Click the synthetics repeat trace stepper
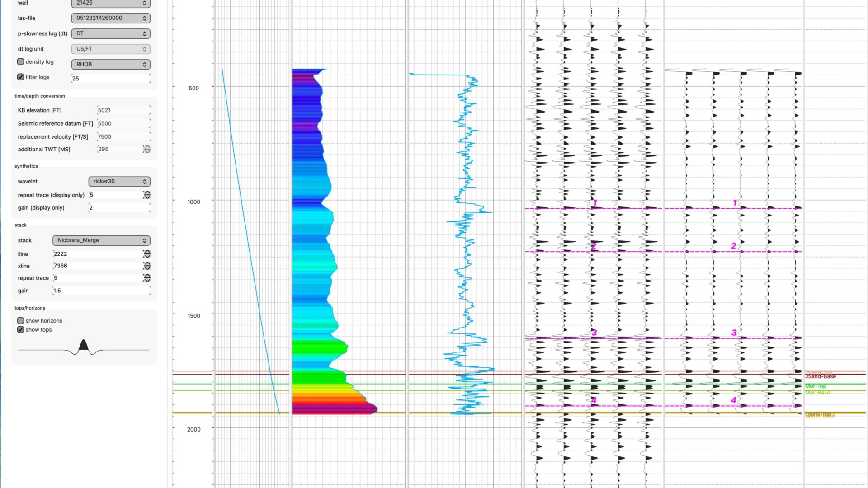 tap(146, 195)
